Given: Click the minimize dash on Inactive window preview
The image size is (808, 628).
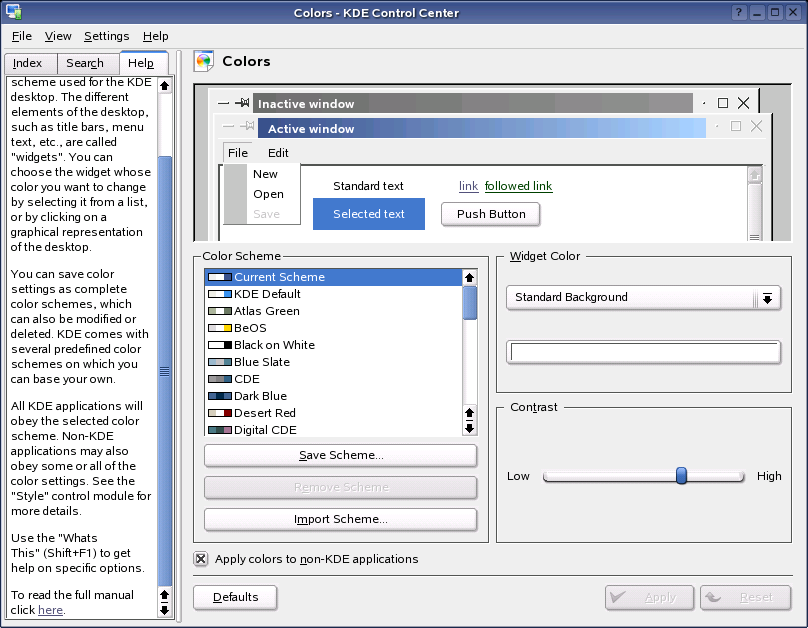Looking at the screenshot, I should 224,104.
